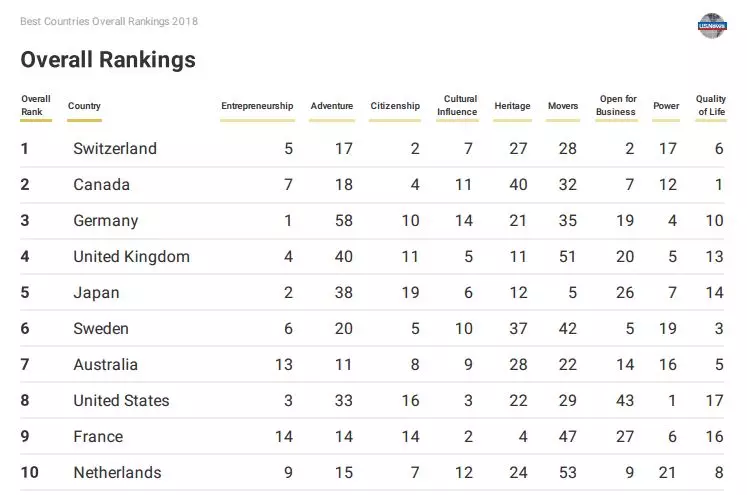
Task: Open the Switzerland country link
Action: point(115,149)
